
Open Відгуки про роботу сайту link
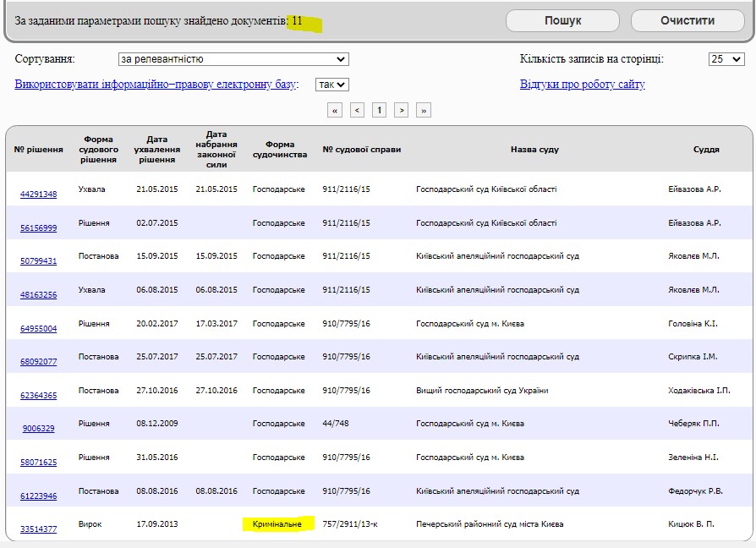click(582, 85)
